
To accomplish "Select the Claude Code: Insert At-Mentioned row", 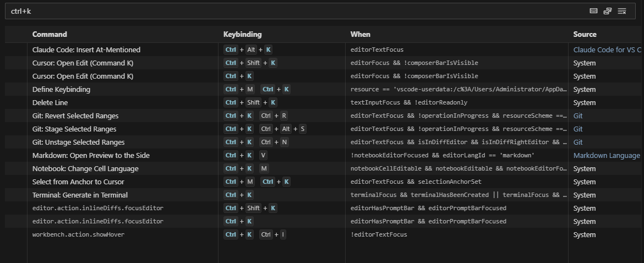I will (x=86, y=50).
